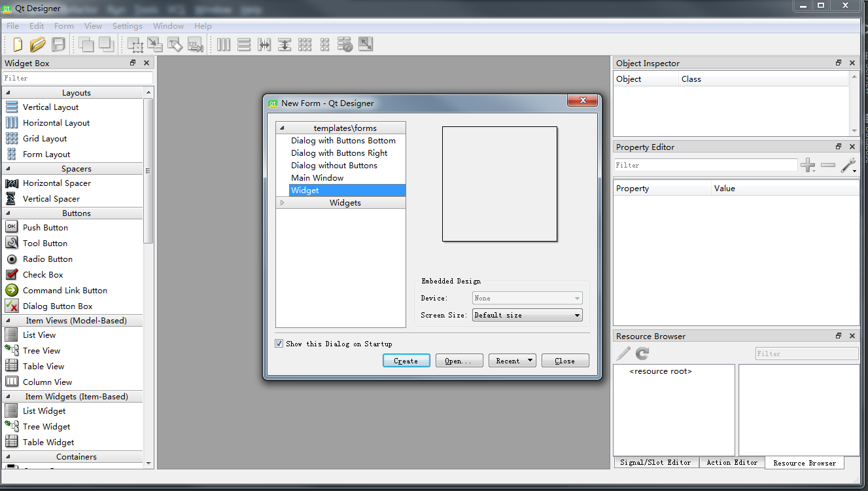Click the form template preview thumbnail

tap(500, 184)
